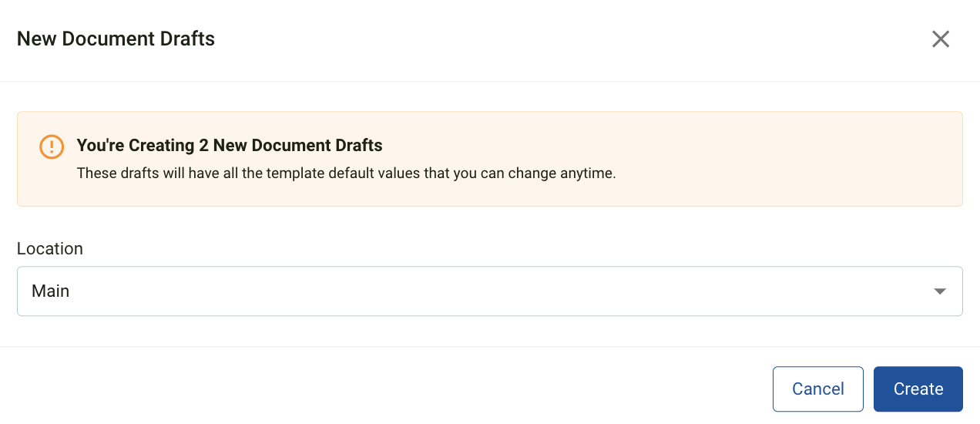Click empty area inside Location select box
Viewport: 980px width, 424px height.
493,291
